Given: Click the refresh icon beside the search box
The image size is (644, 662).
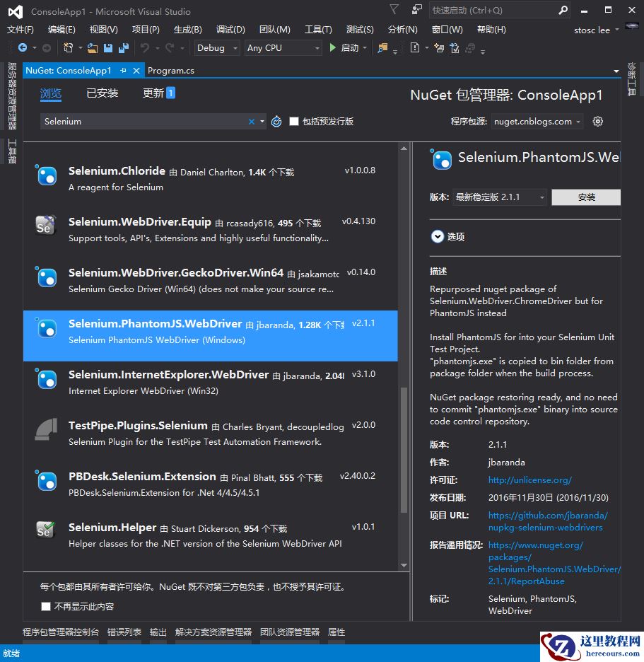Looking at the screenshot, I should [x=276, y=122].
